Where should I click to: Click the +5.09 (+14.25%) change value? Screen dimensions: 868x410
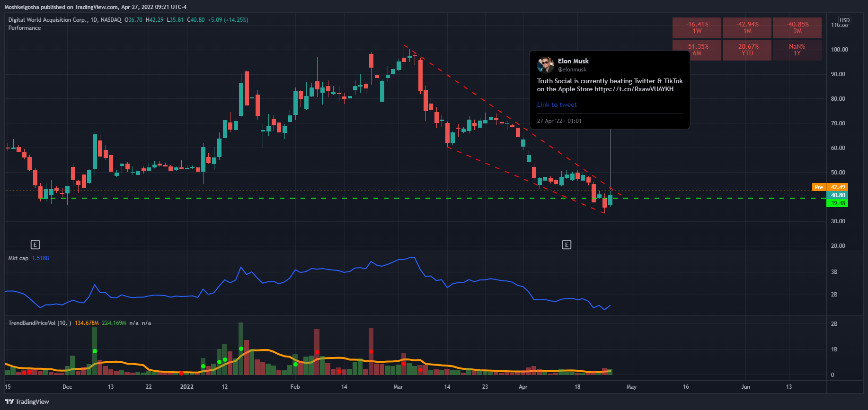click(228, 20)
